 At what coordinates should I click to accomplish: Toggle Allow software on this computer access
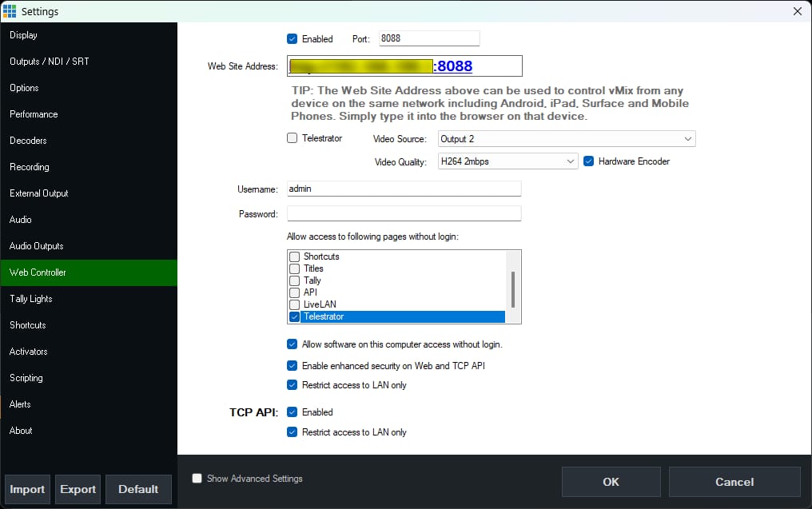[x=292, y=344]
